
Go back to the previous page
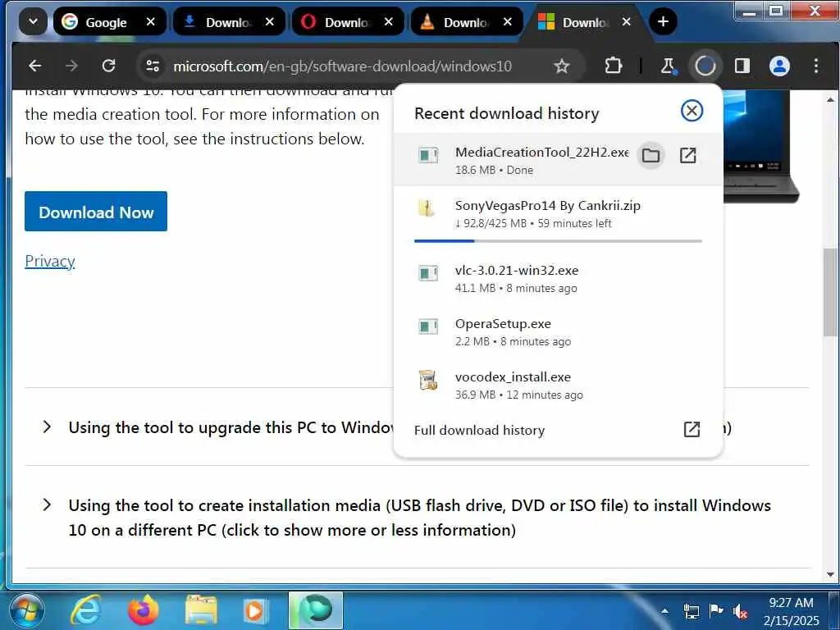[x=35, y=66]
